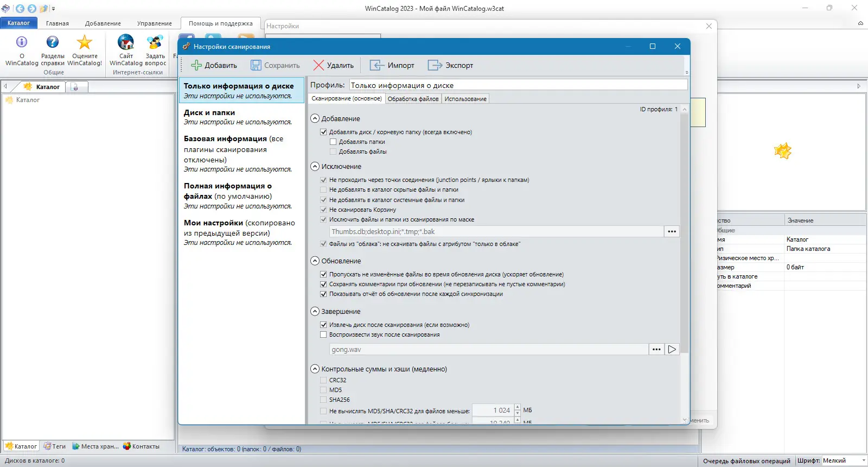Select Полная информация о файлах profile

[241, 195]
